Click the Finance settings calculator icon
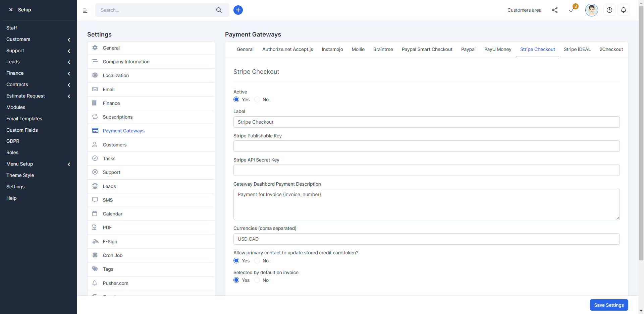 (95, 103)
